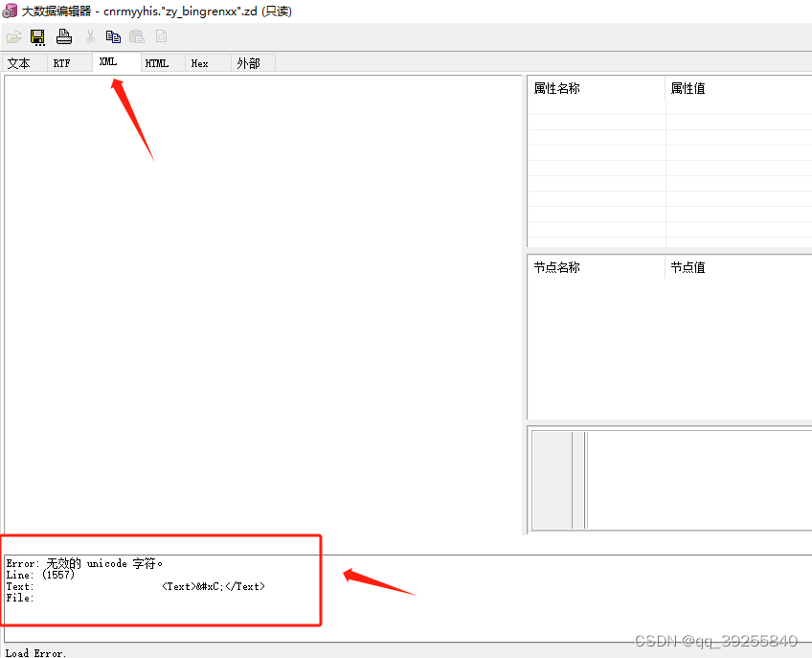The width and height of the screenshot is (812, 658).
Task: Click the error line 'Line: (1557)'
Action: 40,575
